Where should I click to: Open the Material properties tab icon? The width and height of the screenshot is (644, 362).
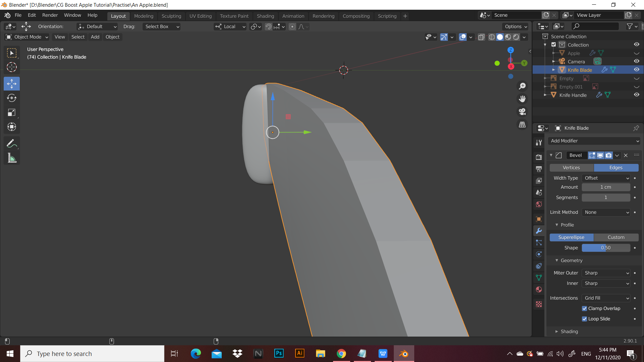click(539, 290)
